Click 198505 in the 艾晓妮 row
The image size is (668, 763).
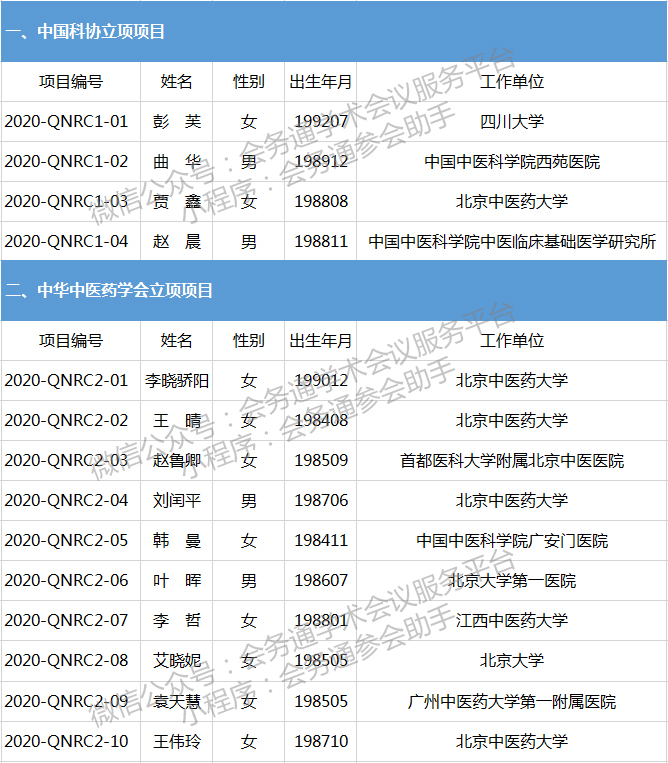coord(321,660)
